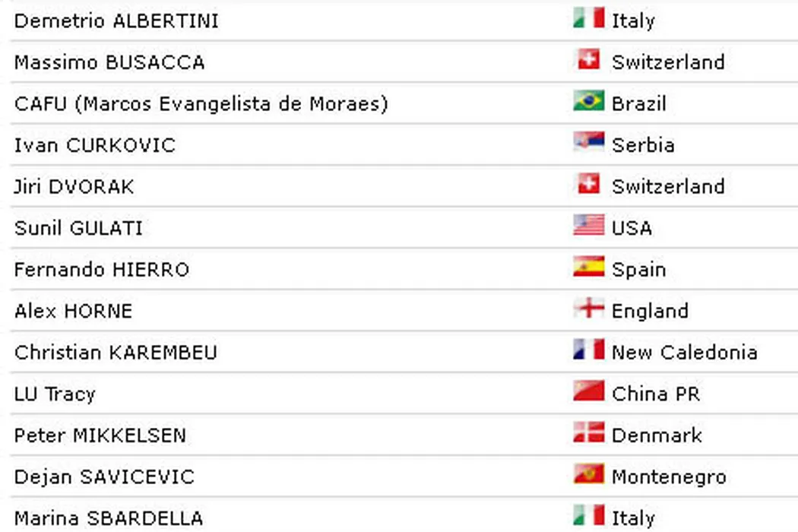Viewport: 798px width, 532px height.
Task: Click the England flag icon
Action: coord(588,309)
